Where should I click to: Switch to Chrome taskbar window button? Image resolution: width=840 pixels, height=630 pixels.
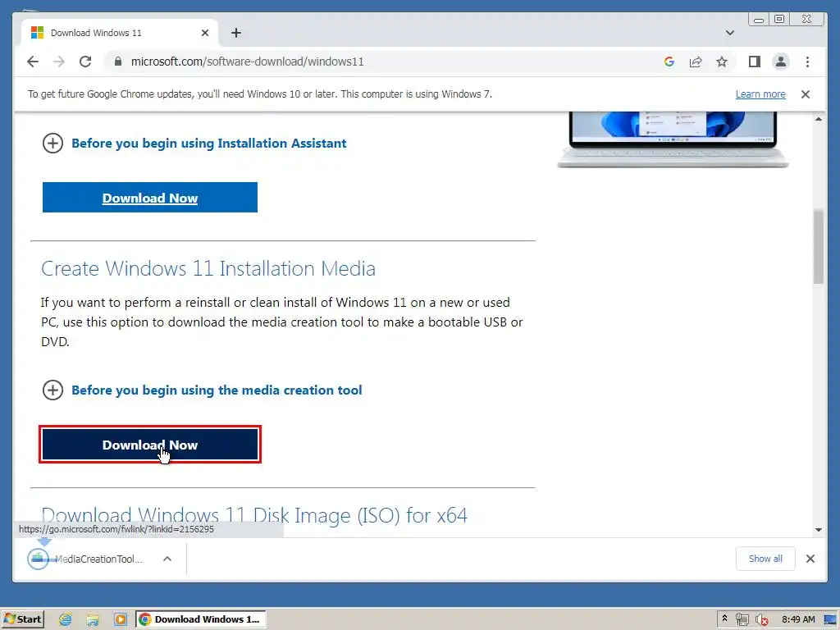click(x=201, y=619)
